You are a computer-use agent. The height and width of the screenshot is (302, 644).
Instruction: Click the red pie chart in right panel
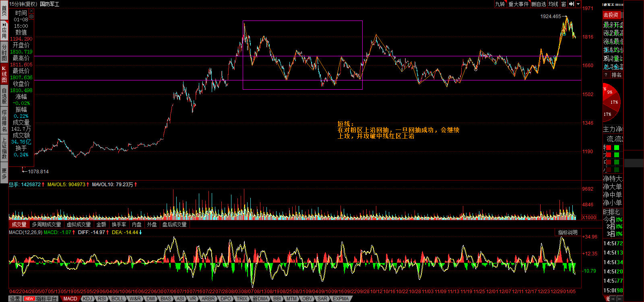pos(612,103)
